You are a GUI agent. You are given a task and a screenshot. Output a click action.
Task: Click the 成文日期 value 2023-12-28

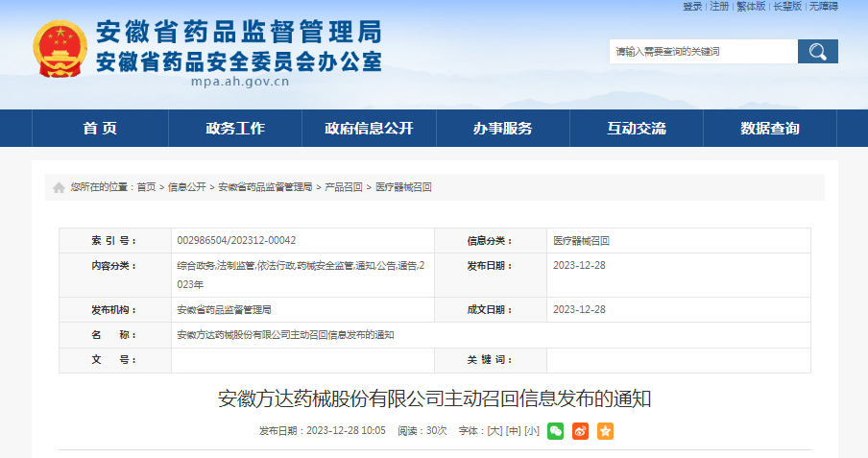[579, 309]
